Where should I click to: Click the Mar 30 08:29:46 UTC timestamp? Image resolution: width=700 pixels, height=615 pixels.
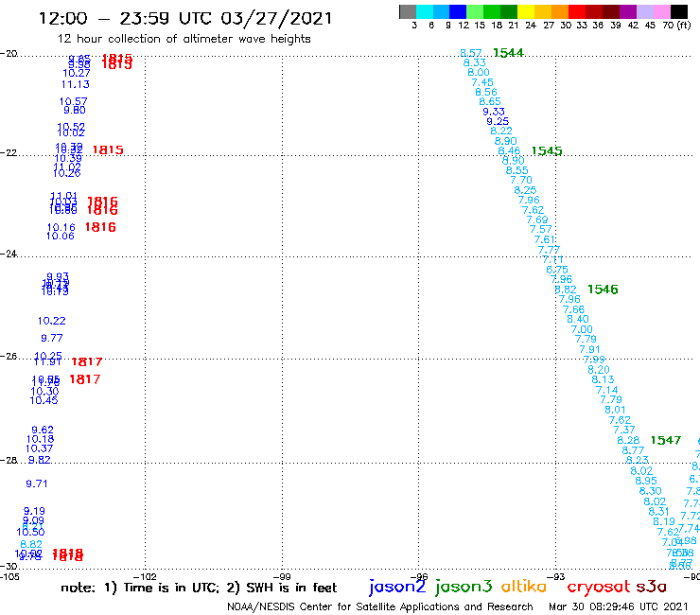[619, 606]
